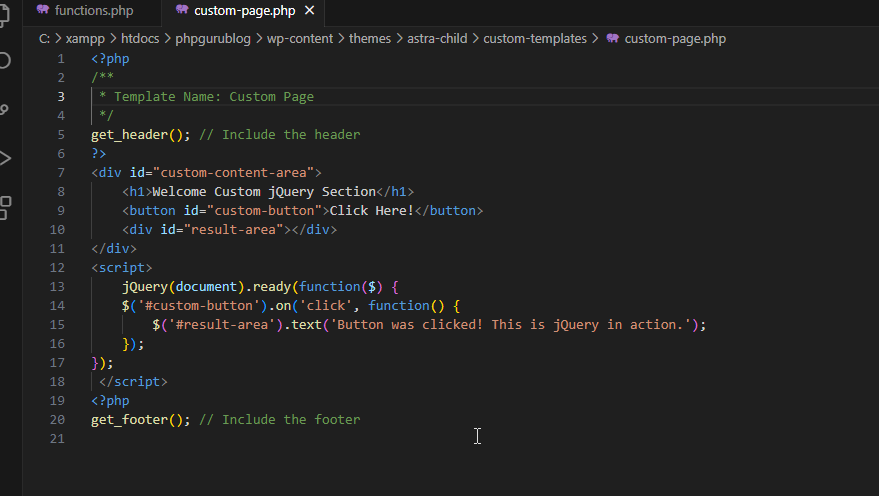
Task: Open the custom-templates breadcrumb segment
Action: click(x=537, y=39)
